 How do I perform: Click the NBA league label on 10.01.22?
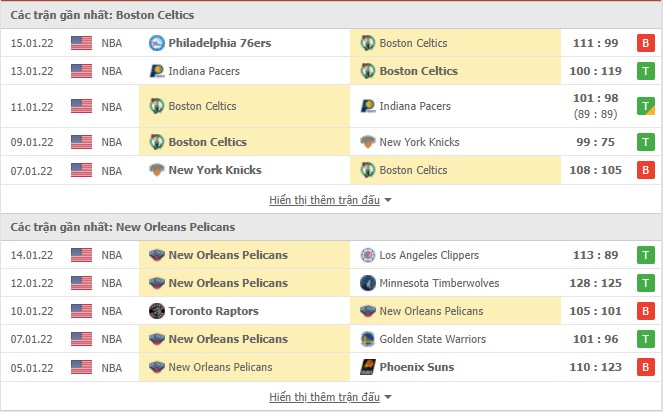click(112, 311)
